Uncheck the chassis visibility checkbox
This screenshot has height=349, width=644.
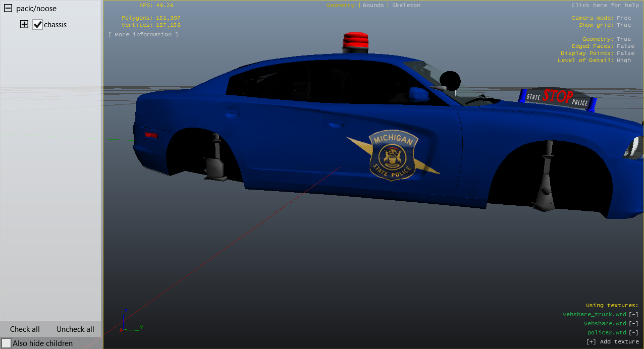[x=37, y=24]
